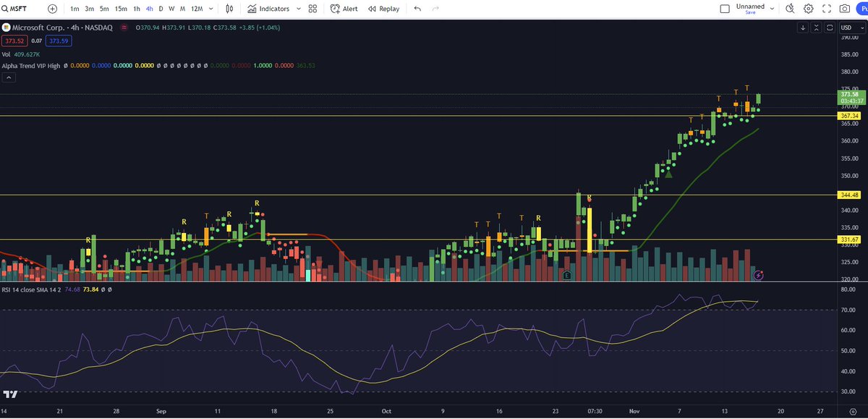The height and width of the screenshot is (419, 868).
Task: Click the Unnamed layout name
Action: pos(750,6)
